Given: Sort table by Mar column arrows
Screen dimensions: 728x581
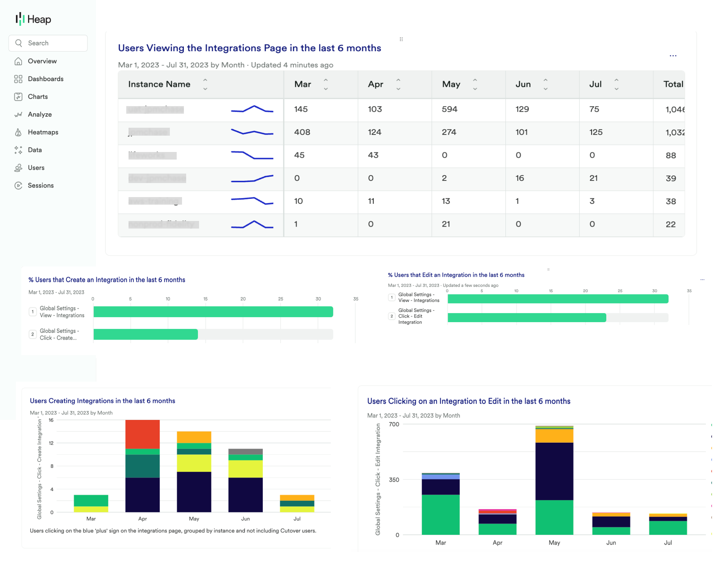Looking at the screenshot, I should pos(326,84).
